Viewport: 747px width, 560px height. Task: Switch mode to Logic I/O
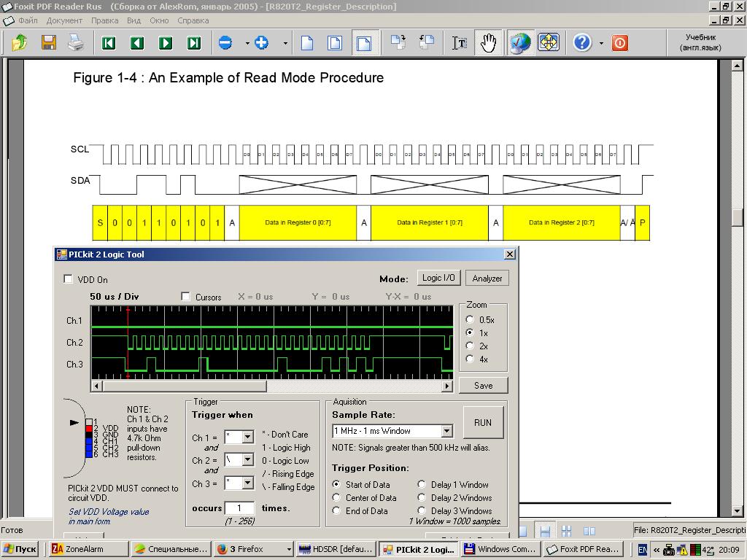[438, 278]
